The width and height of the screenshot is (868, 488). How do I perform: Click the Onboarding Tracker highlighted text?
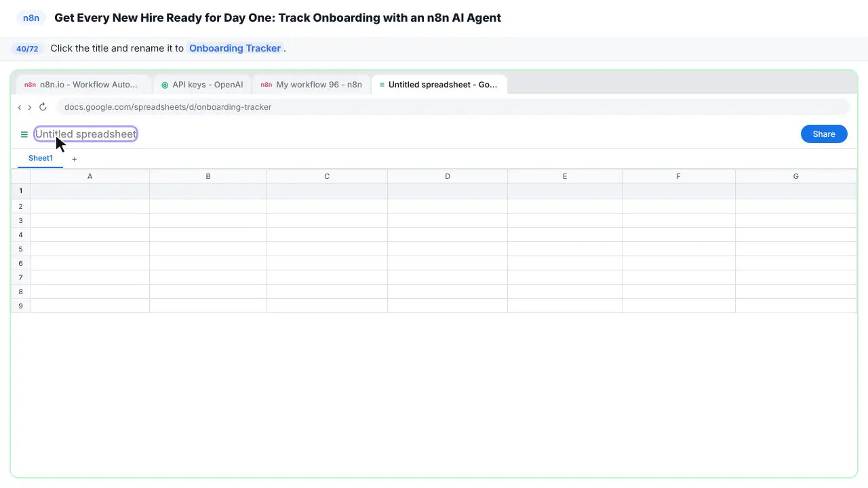coord(235,49)
